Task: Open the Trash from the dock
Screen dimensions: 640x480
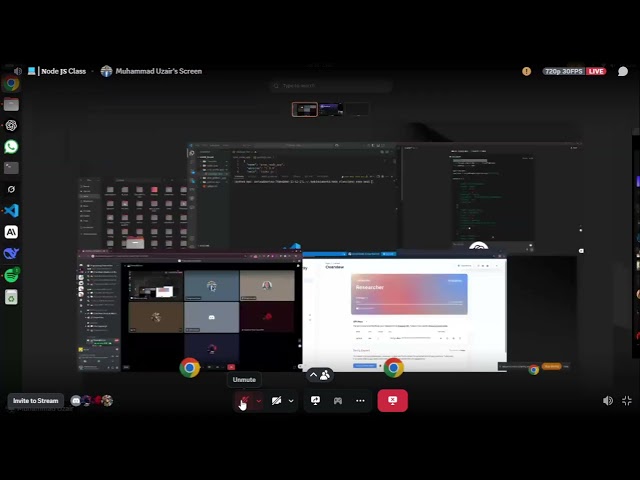Action: (11, 298)
